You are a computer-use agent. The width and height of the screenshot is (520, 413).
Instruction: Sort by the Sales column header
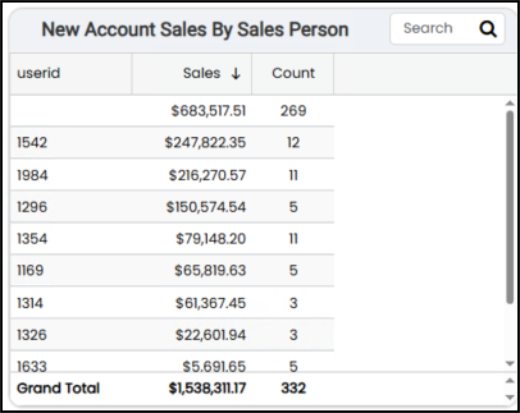192,73
